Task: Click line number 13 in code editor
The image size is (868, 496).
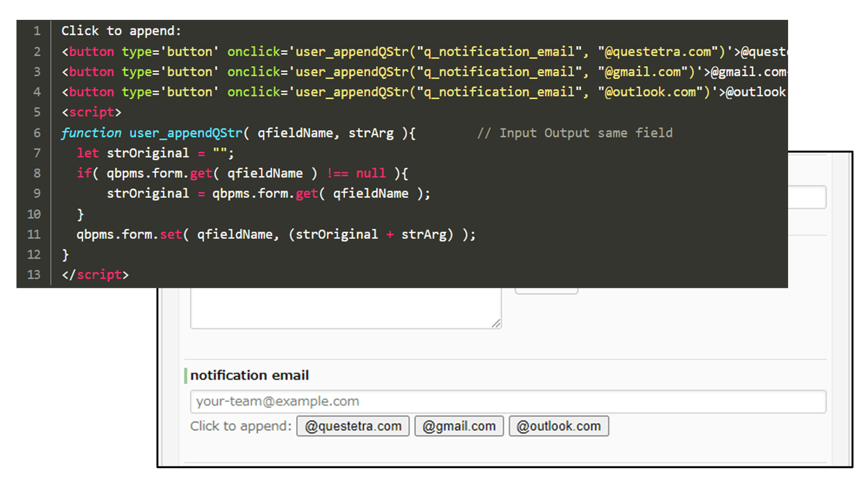Action: tap(34, 275)
